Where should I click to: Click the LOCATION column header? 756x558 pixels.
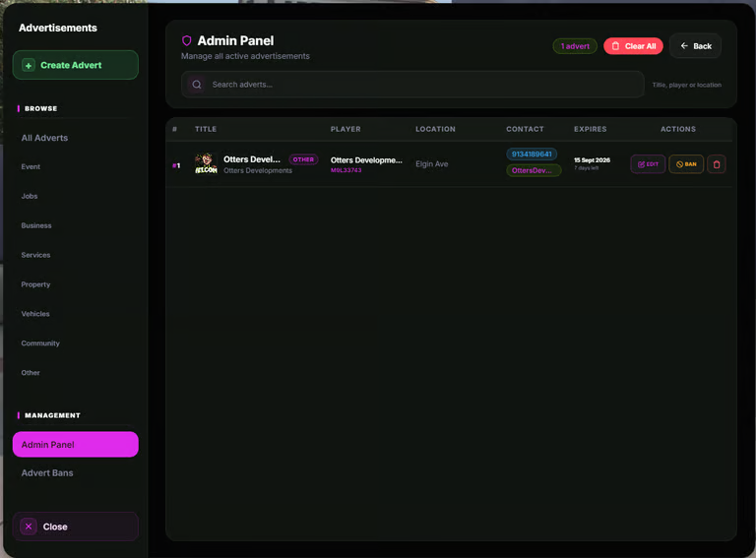[435, 129]
